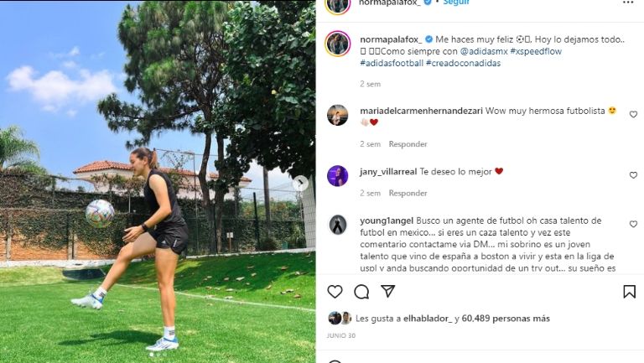Advance to next photo in carousel
The image size is (644, 363).
(x=300, y=183)
